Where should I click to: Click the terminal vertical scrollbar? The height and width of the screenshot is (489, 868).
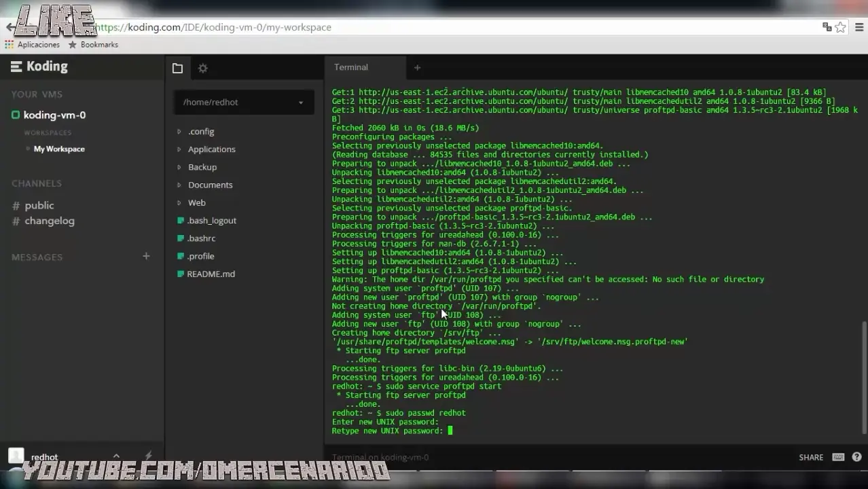point(864,377)
